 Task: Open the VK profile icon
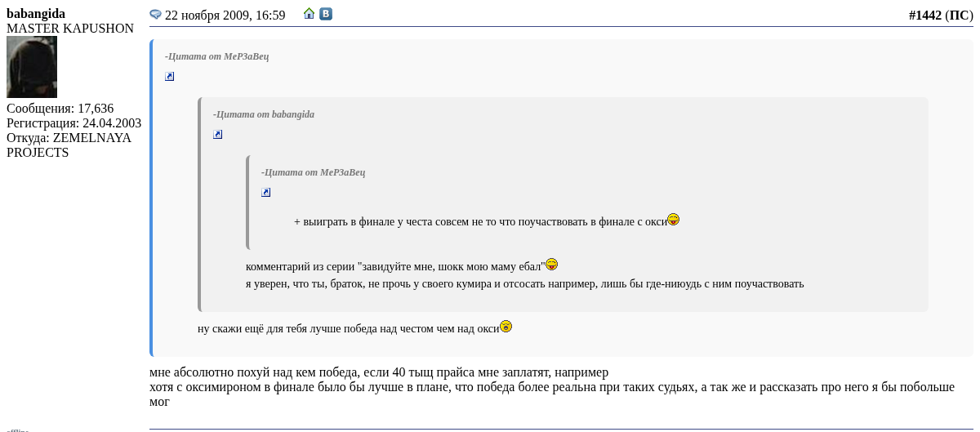click(x=326, y=14)
